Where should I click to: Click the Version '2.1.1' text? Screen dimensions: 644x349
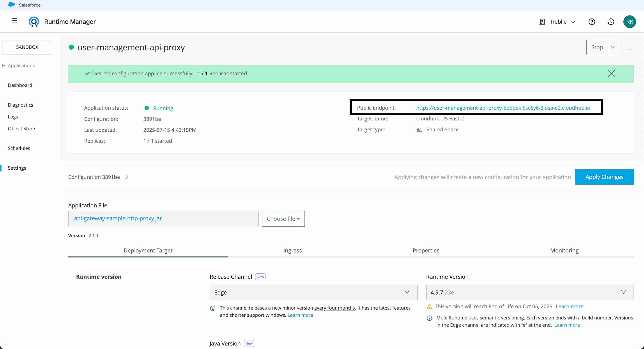click(94, 236)
